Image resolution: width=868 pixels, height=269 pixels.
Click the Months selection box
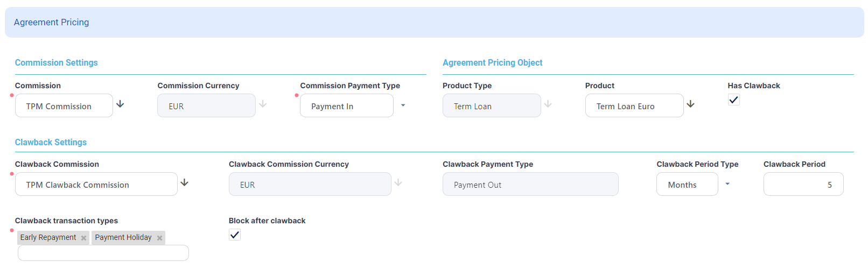[687, 185]
